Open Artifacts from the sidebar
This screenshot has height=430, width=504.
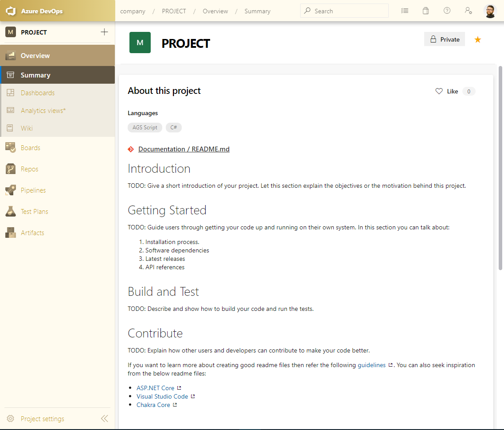(33, 232)
